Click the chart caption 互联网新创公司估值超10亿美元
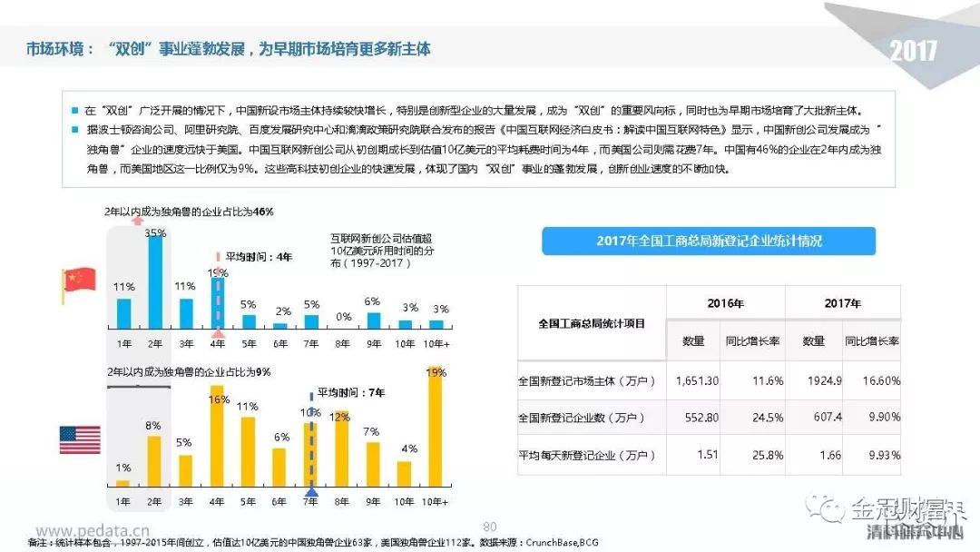Viewport: 980px width, 552px height. point(381,251)
